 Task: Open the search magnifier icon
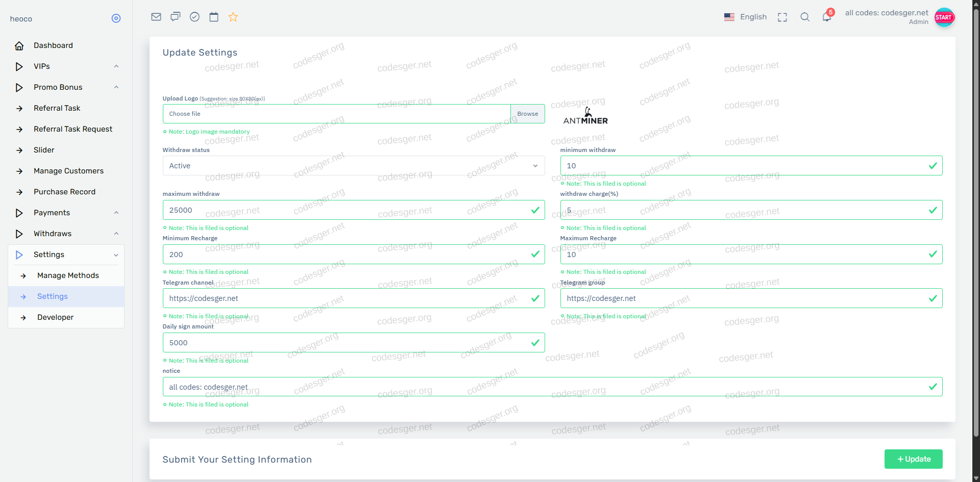coord(805,17)
